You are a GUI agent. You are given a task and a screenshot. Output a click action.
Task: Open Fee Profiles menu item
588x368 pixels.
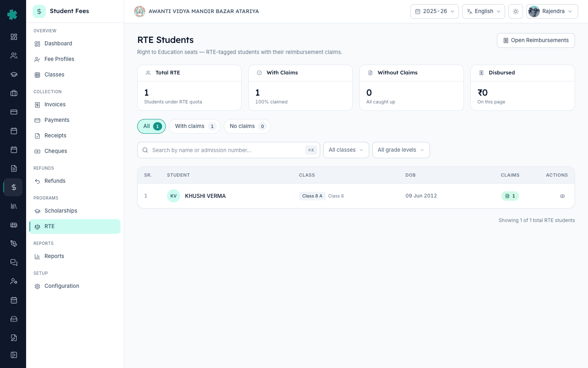point(75,59)
